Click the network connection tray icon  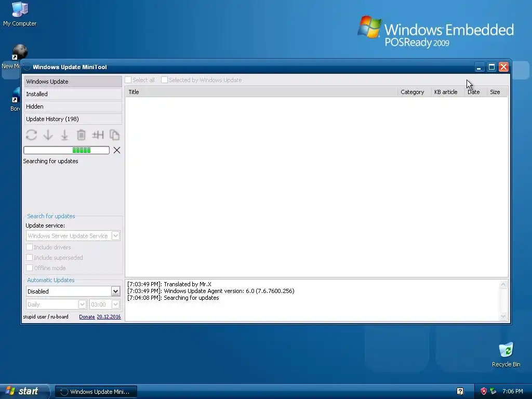point(493,391)
